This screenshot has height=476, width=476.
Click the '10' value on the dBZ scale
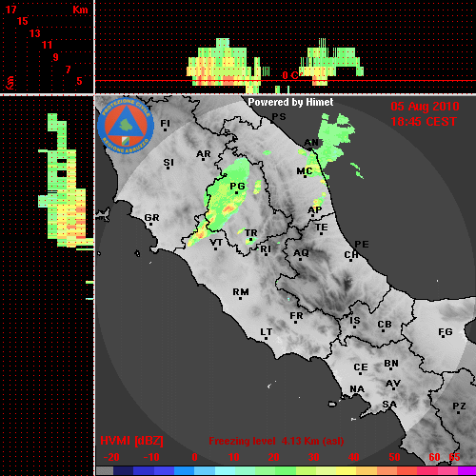coord(234,457)
